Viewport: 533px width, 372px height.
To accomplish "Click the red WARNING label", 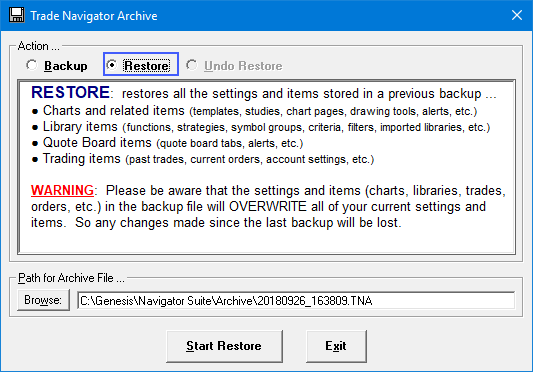I will pyautogui.click(x=62, y=190).
